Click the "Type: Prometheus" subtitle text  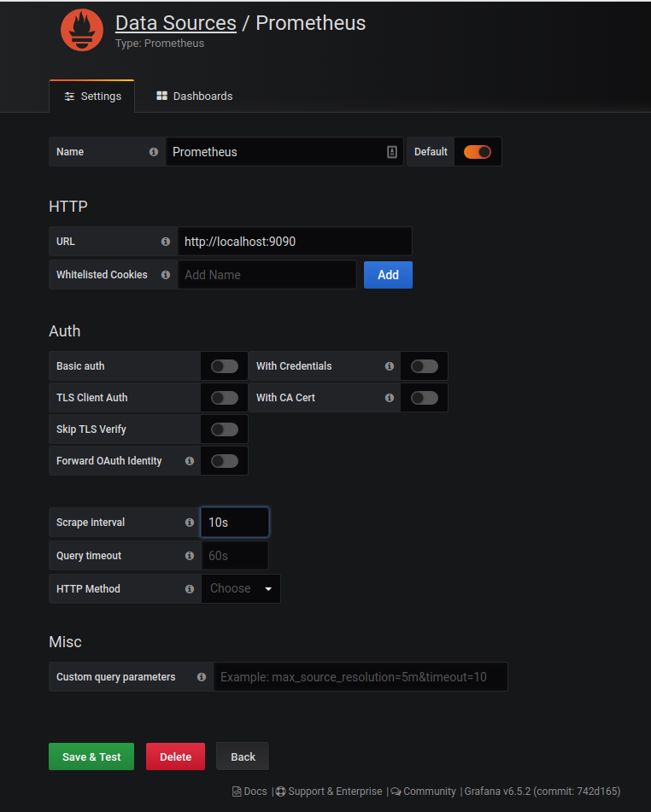tap(160, 44)
